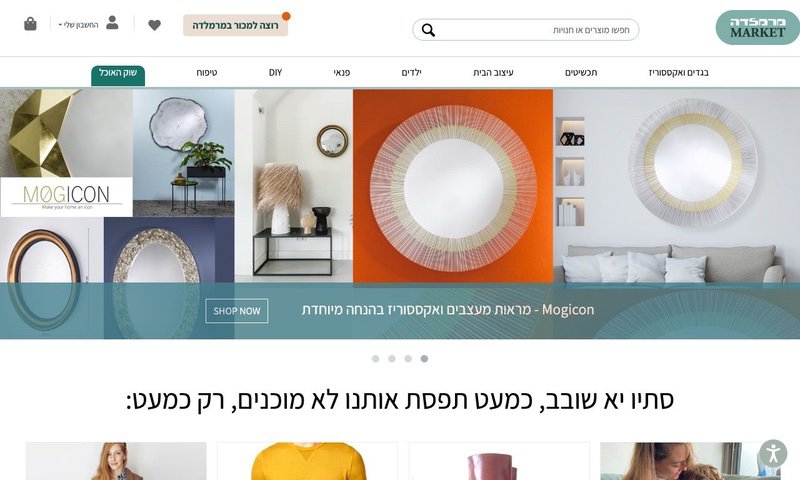Screen dimensions: 800x480
Task: Open the ילדים category menu
Action: pos(411,72)
